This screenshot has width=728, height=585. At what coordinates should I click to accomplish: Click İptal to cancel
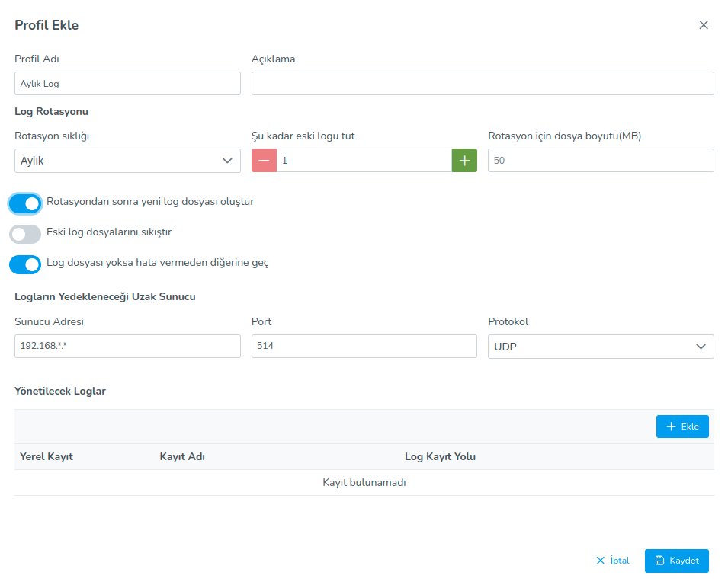[613, 561]
